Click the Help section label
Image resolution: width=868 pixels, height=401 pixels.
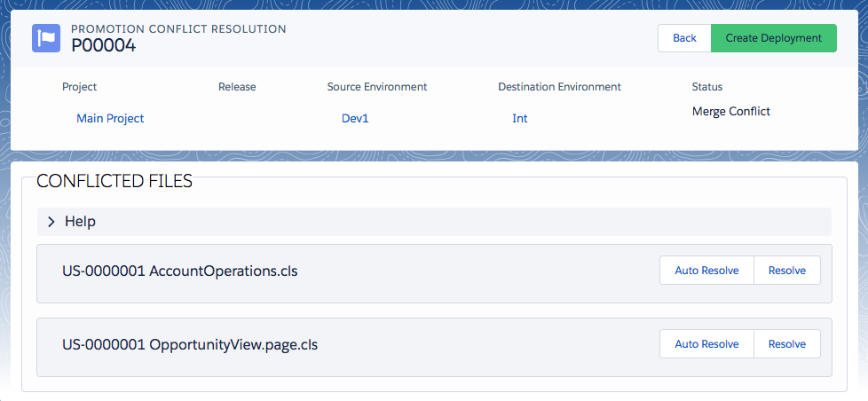[80, 221]
